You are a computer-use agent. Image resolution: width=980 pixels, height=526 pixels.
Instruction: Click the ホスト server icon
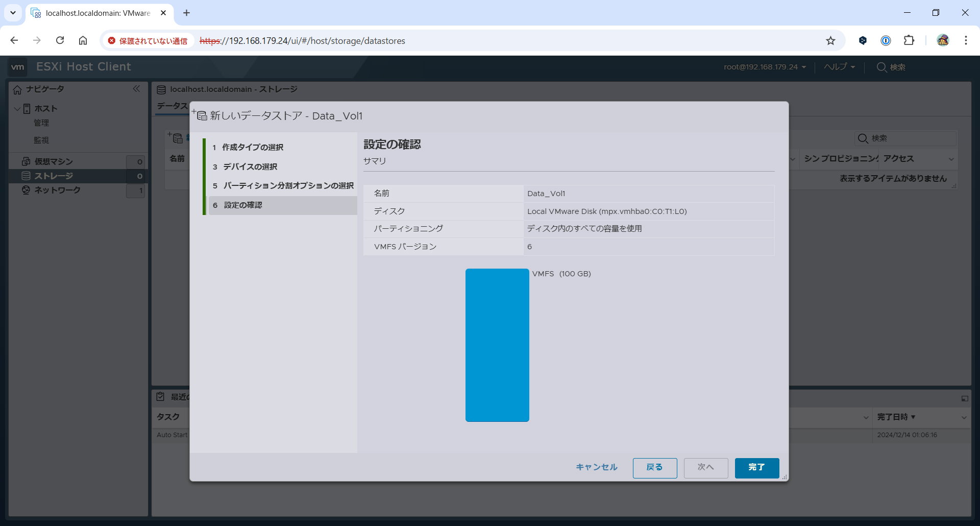coord(27,109)
